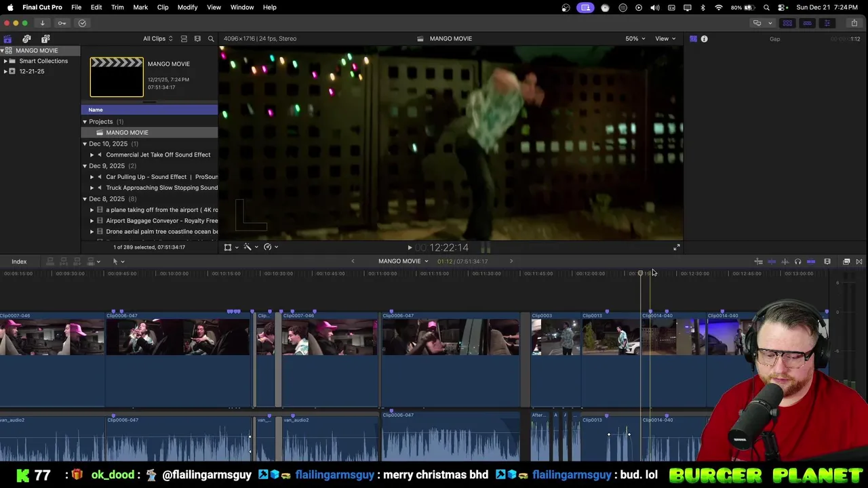Image resolution: width=868 pixels, height=488 pixels.
Task: Click the MANGO MOVIE project thumbnail
Action: pos(117,77)
